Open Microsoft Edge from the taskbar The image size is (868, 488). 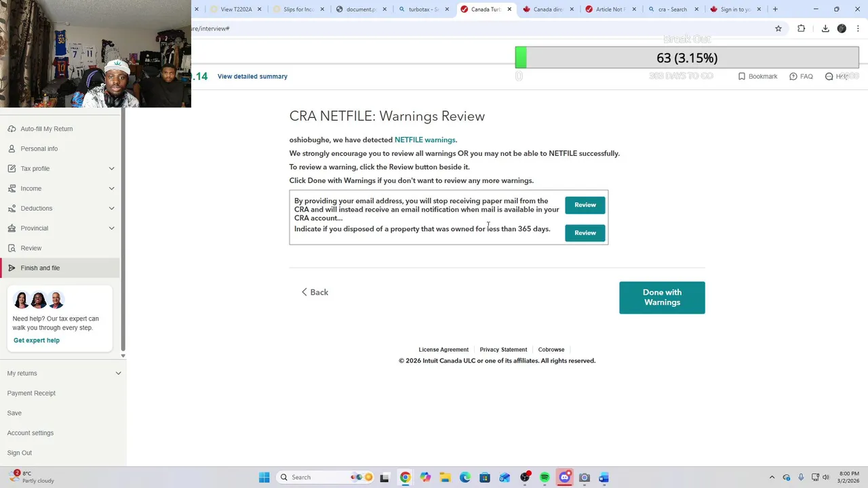465,477
